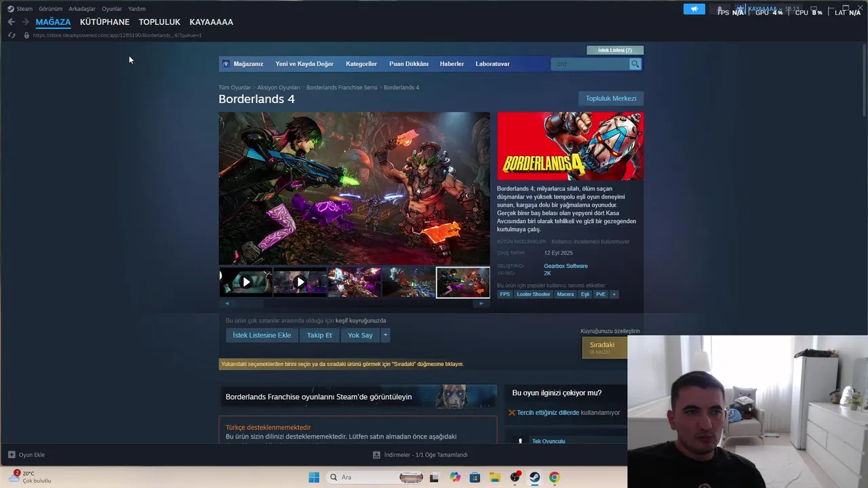This screenshot has width=868, height=488.
Task: Select the fourth screenshot thumbnail
Action: [x=408, y=282]
